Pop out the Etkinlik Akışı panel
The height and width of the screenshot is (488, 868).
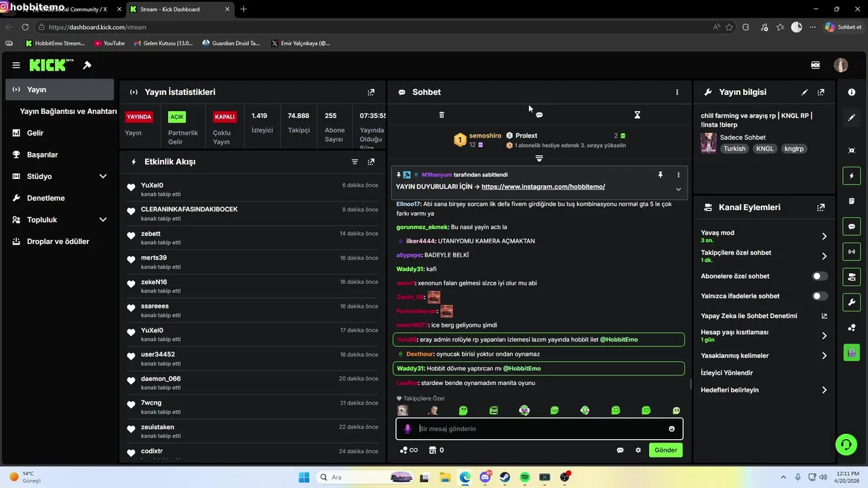click(371, 162)
